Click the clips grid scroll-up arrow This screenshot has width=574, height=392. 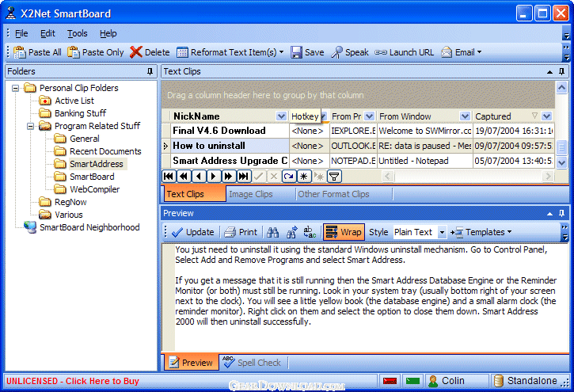click(x=562, y=87)
